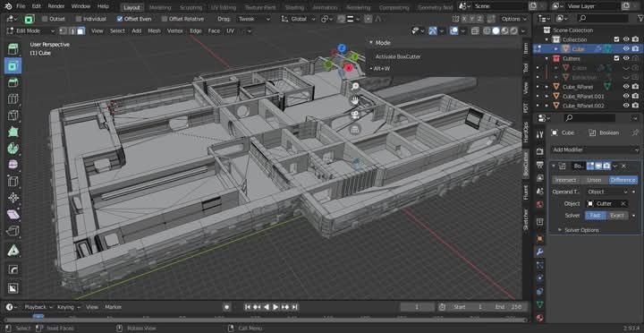The height and width of the screenshot is (333, 644).
Task: Select the Edge Slide tool
Action: click(13, 182)
